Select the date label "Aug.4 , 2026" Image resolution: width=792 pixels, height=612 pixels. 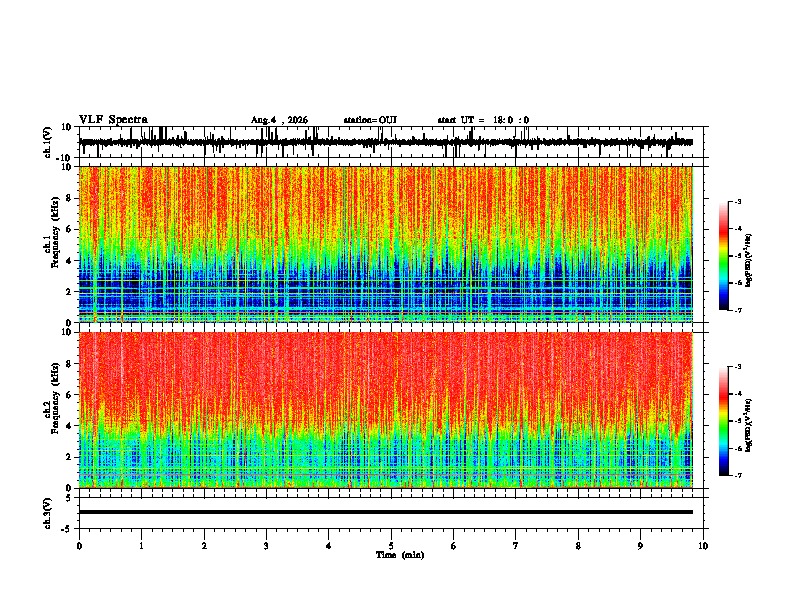[279, 120]
